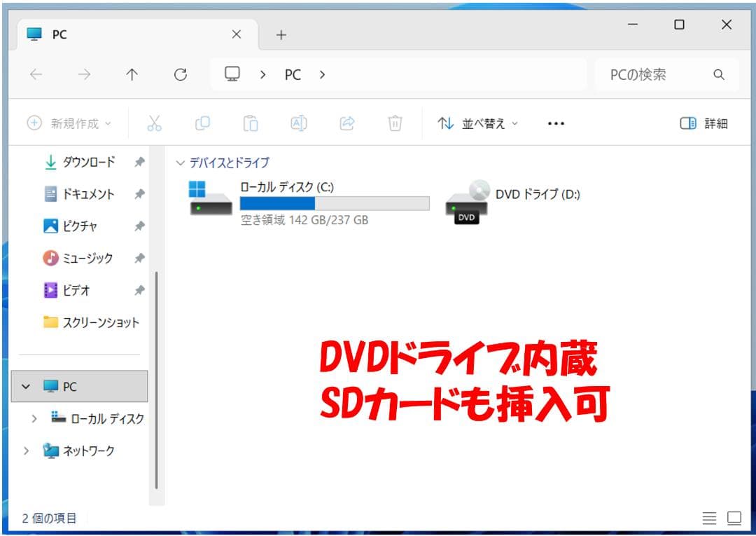Viewport: 756px width, 536px height.
Task: Open the ... see more menu
Action: [x=555, y=123]
